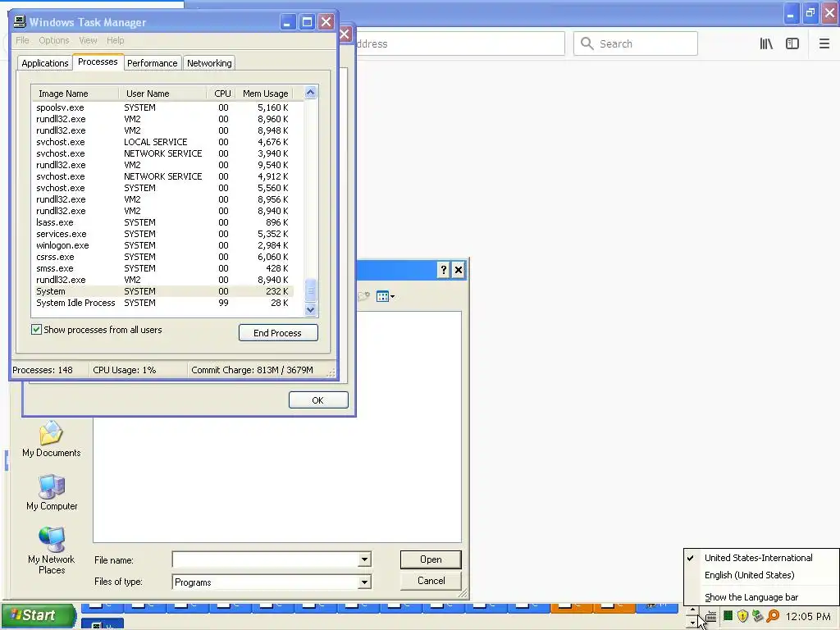The width and height of the screenshot is (840, 630).
Task: Select the csrss.exe process row
Action: click(162, 257)
